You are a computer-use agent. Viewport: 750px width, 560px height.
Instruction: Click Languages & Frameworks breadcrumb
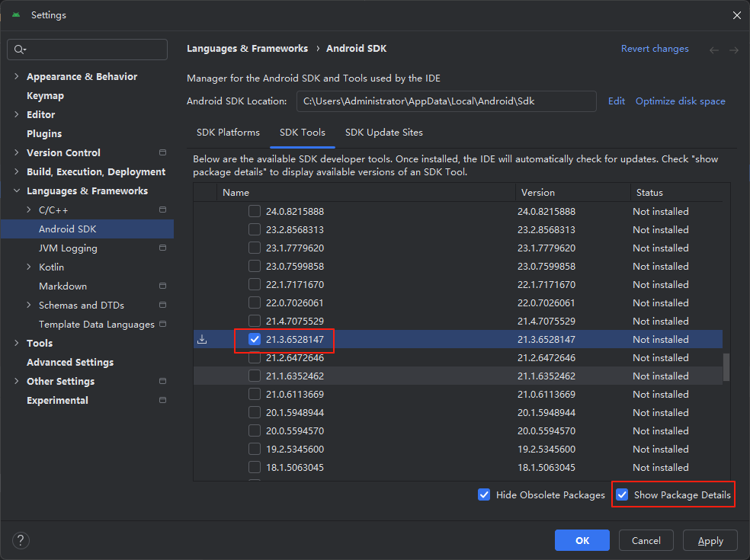(247, 49)
